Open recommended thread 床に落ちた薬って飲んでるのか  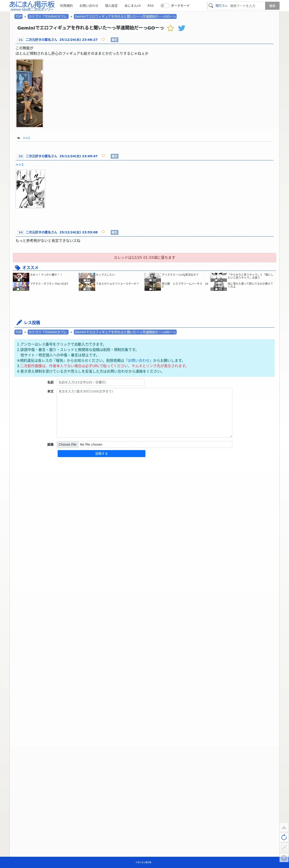pos(250,285)
